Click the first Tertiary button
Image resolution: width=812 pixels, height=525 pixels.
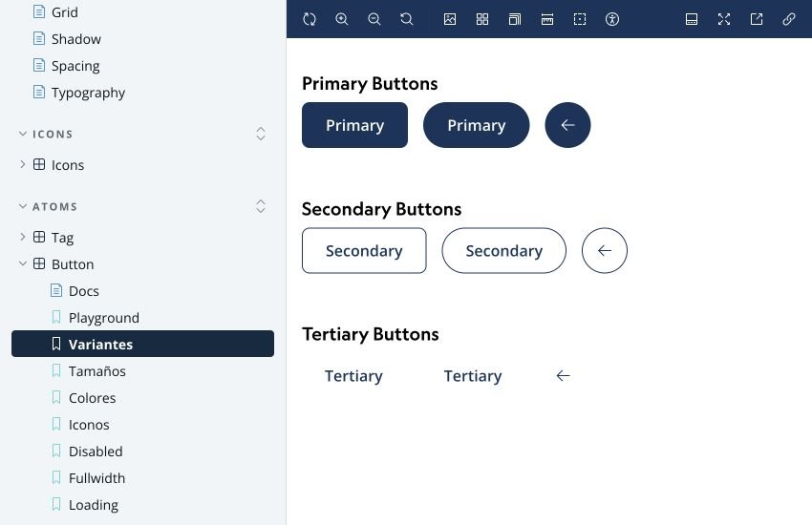[x=353, y=376]
